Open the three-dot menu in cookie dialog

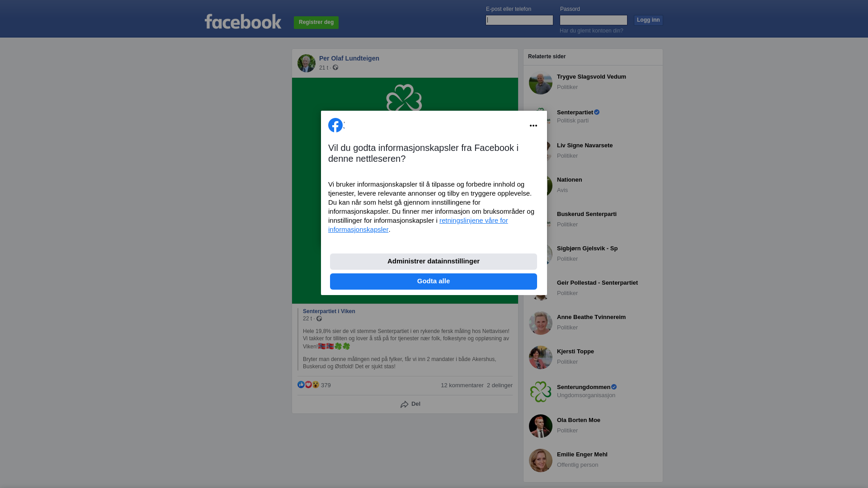click(x=533, y=126)
